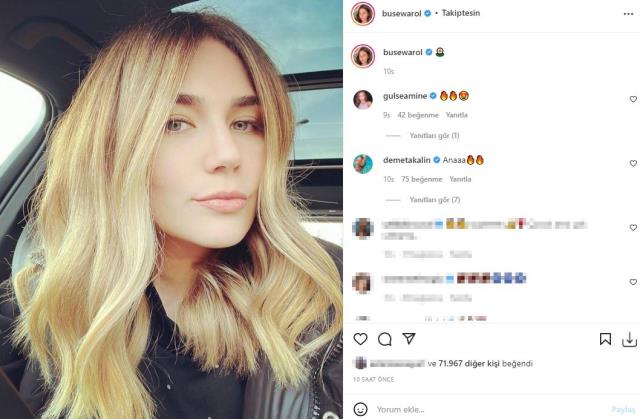Open gulseamine's avatar thumbnail

click(363, 100)
